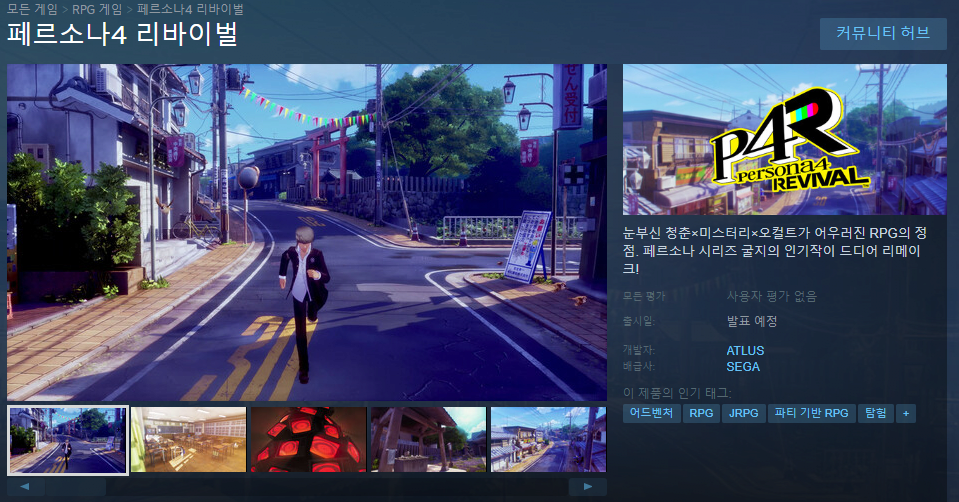Open the 커뮤니티 허브 button
This screenshot has width=959, height=502.
883,34
